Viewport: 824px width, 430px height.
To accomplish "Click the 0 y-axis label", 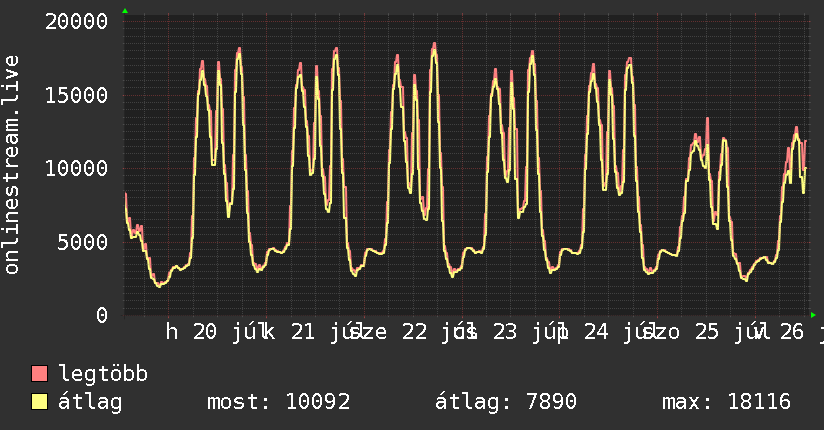I will (102, 315).
